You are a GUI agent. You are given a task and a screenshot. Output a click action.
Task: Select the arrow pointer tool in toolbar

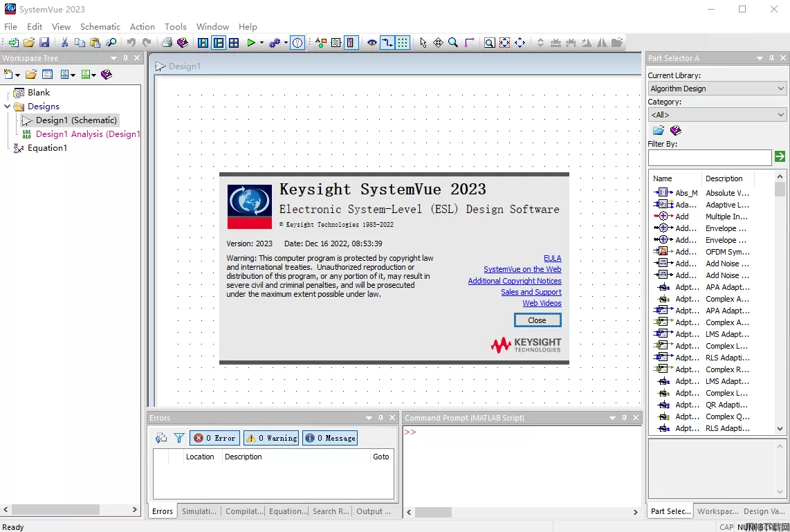423,43
